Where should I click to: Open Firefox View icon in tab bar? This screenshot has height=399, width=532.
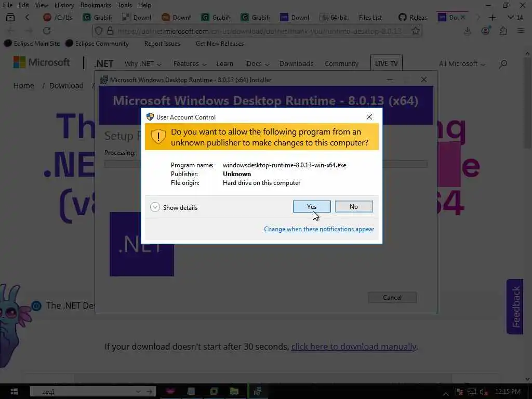[10, 17]
